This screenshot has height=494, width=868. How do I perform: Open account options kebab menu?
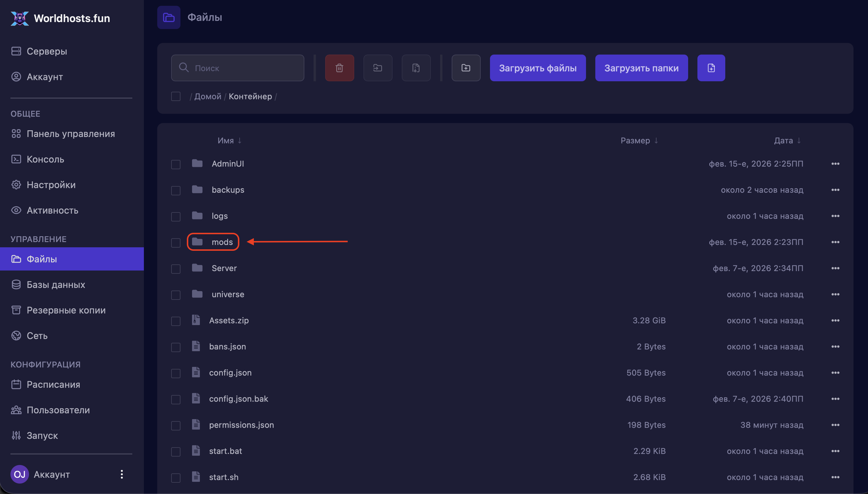click(x=122, y=474)
